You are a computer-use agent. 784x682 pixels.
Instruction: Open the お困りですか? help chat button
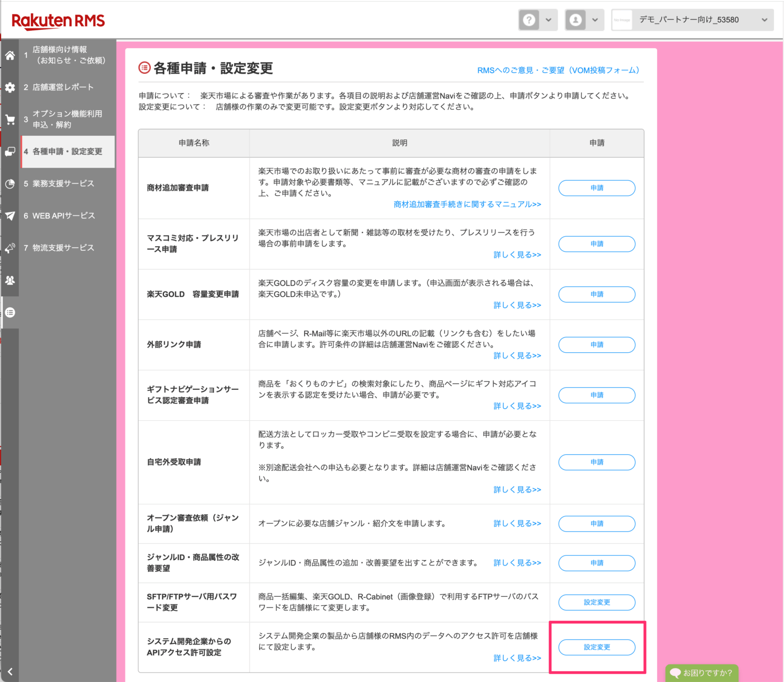pos(702,673)
